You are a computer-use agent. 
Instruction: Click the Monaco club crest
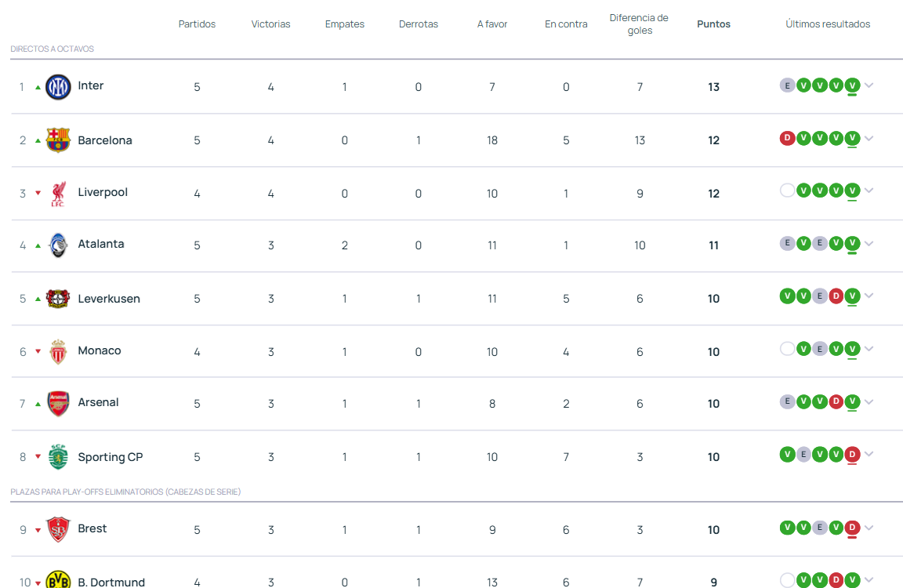click(x=58, y=351)
